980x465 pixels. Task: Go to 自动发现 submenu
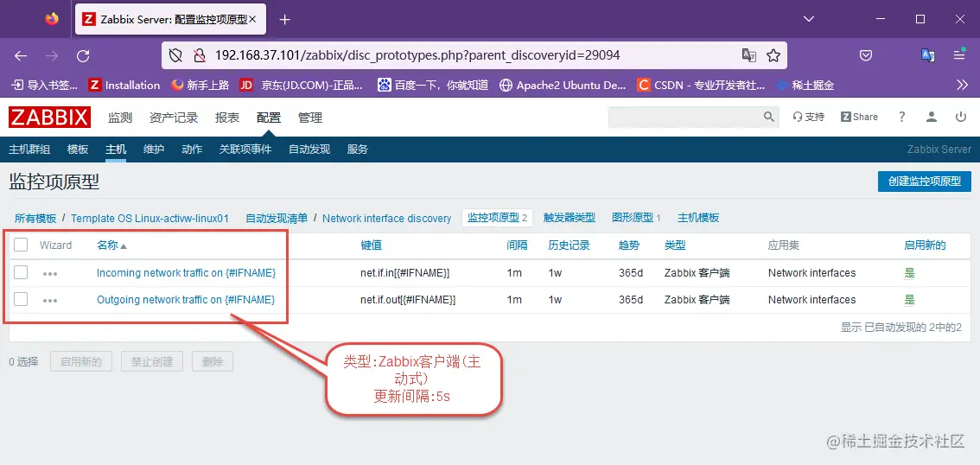309,150
